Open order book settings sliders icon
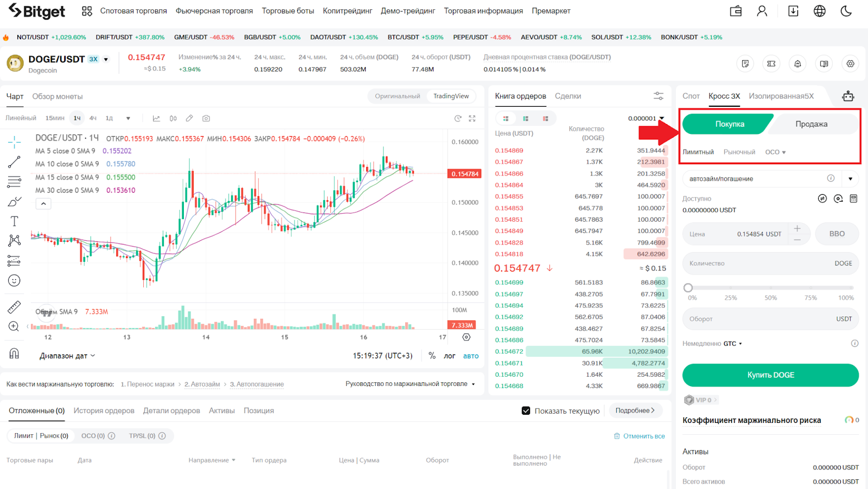 [x=659, y=96]
